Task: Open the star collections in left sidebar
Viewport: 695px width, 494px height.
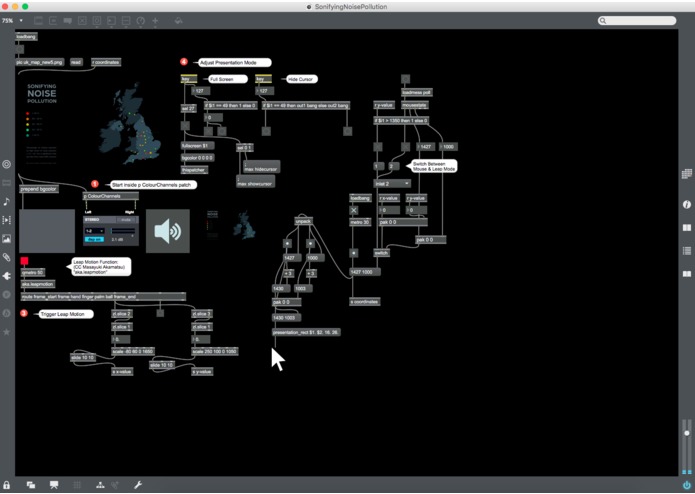Action: click(7, 332)
